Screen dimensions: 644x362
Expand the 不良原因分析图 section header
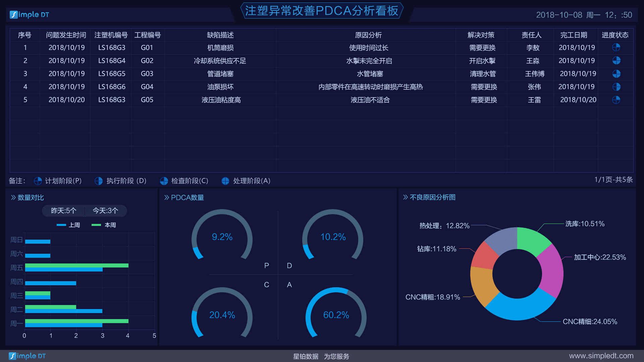pos(429,197)
